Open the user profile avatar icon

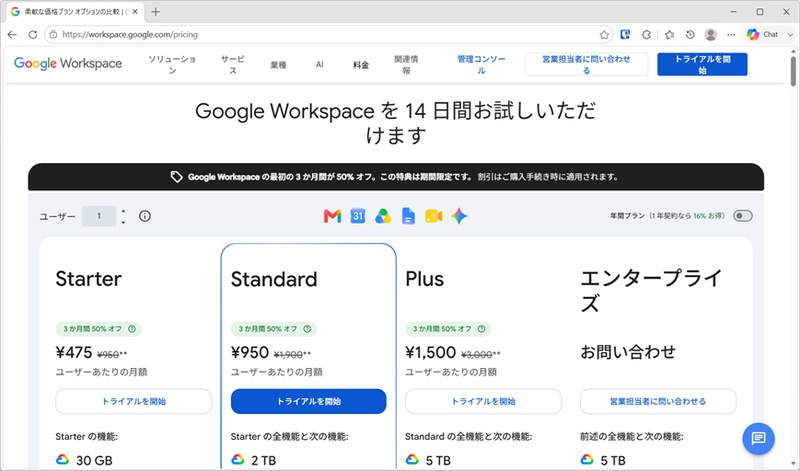tap(710, 35)
